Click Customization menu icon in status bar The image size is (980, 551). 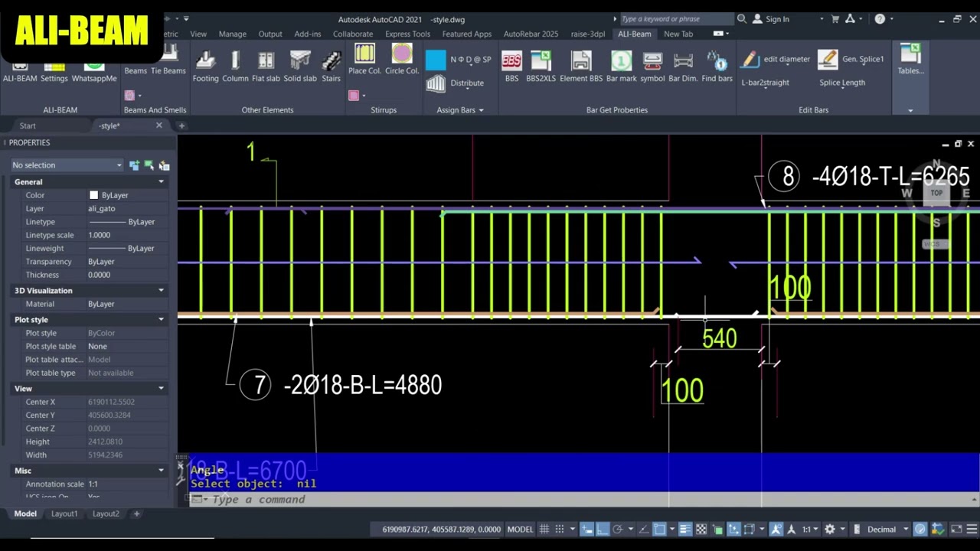point(971,529)
